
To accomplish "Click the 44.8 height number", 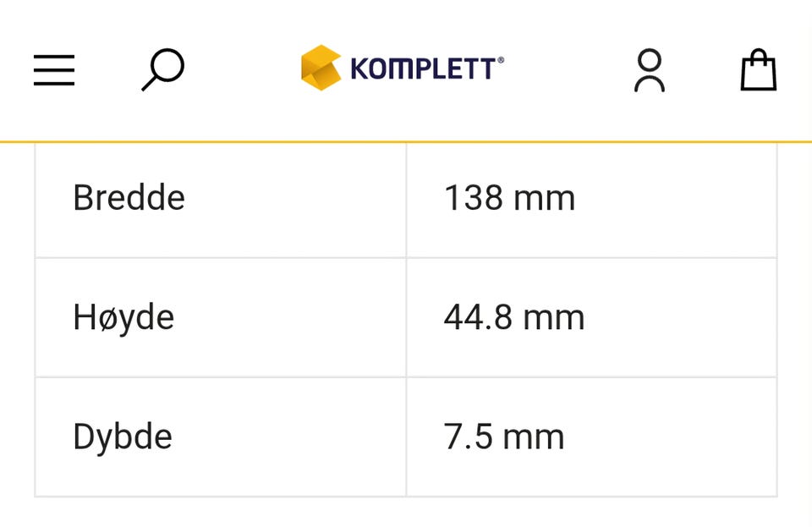I will tap(478, 317).
